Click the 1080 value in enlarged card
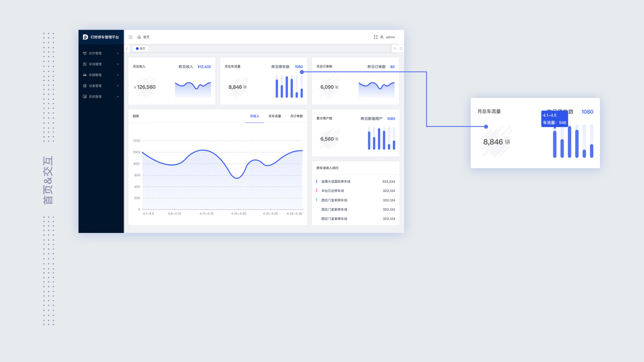The width and height of the screenshot is (644, 362). tap(587, 112)
